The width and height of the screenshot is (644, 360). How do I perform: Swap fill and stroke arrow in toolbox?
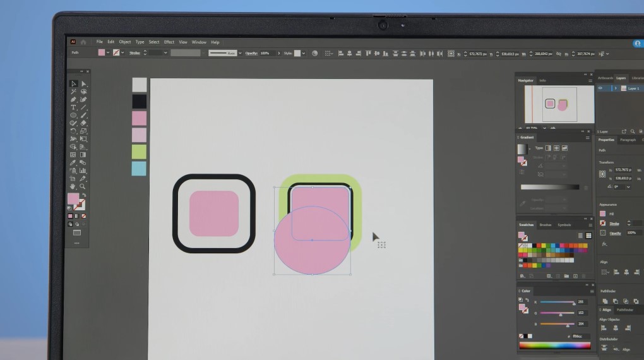(x=84, y=195)
